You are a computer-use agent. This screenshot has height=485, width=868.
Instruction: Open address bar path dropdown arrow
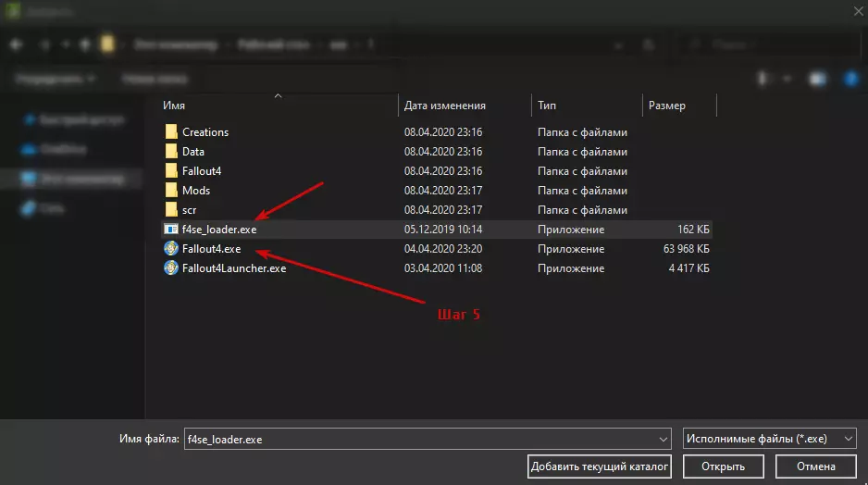click(x=618, y=44)
